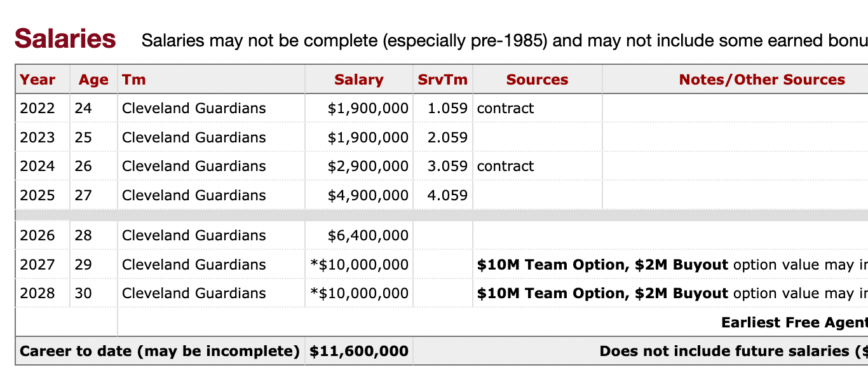Select the 2022 year cell
Screen dimensions: 868x384
coord(37,108)
